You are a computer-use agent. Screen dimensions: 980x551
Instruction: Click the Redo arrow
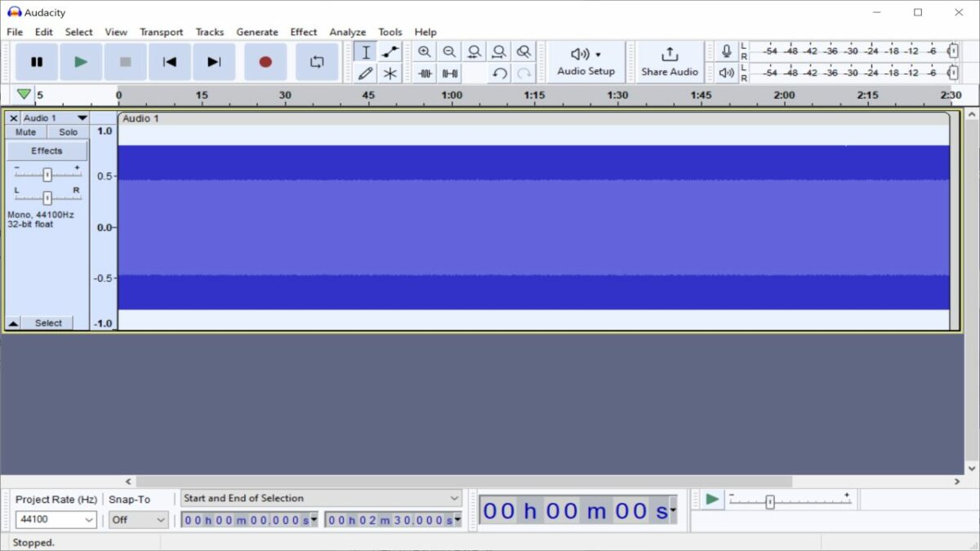tap(524, 73)
